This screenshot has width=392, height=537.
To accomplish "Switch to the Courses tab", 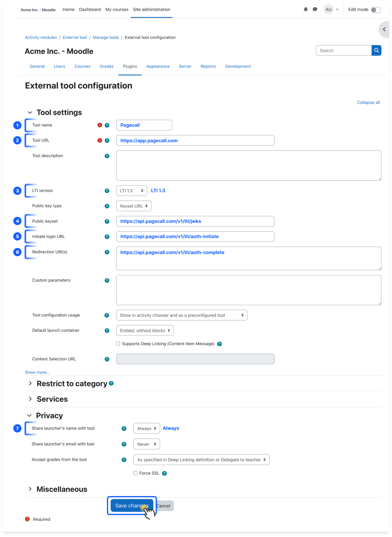I will (x=82, y=66).
